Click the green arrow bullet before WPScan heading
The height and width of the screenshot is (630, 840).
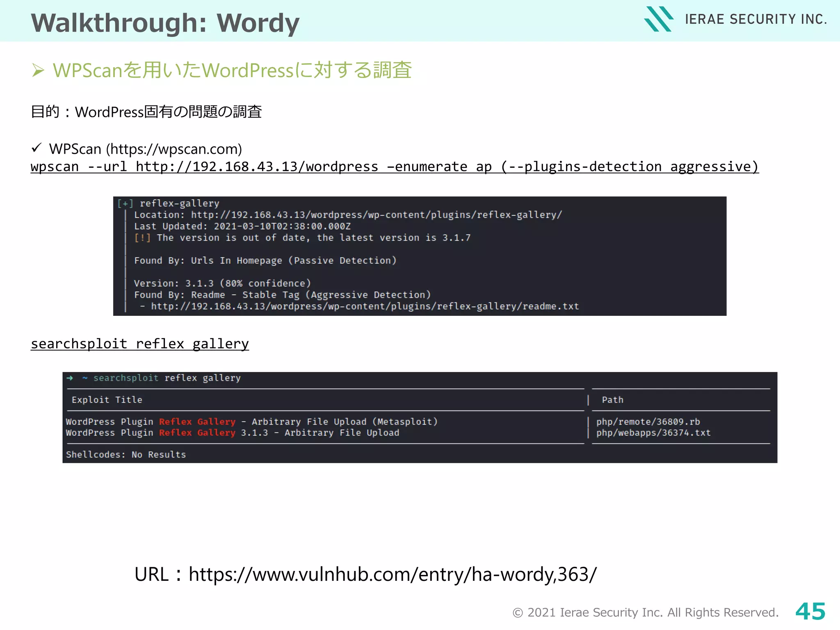click(38, 71)
